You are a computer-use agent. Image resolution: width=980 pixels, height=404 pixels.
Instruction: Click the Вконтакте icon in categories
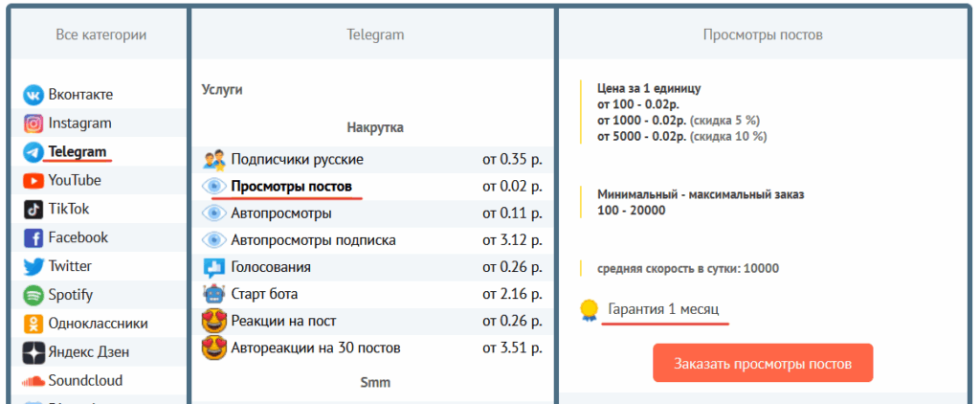coord(33,95)
